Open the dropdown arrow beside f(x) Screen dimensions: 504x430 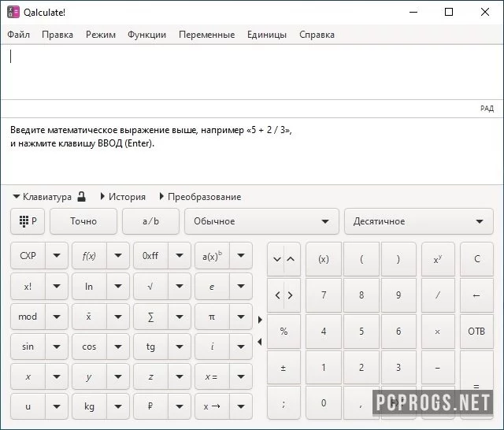[x=118, y=256]
